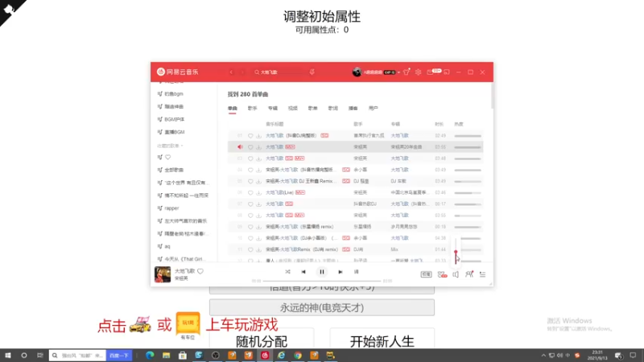Open the NetEase Cloud Music logo

[x=178, y=72]
